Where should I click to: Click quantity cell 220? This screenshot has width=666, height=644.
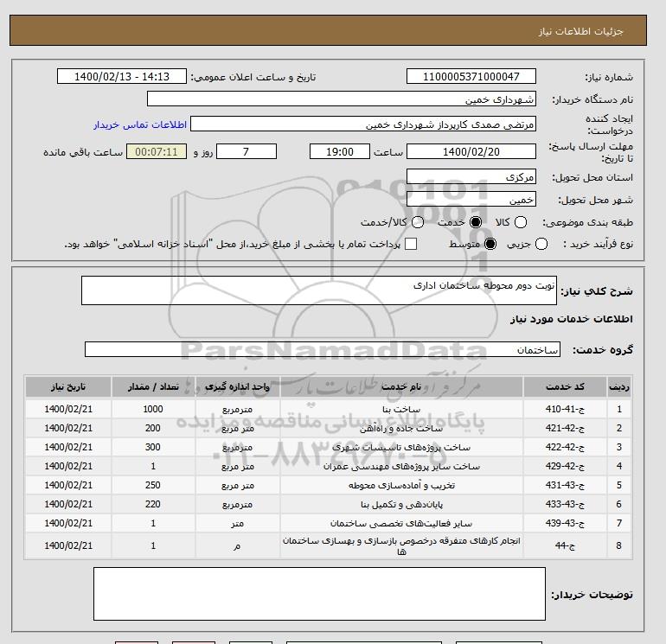[x=153, y=504]
